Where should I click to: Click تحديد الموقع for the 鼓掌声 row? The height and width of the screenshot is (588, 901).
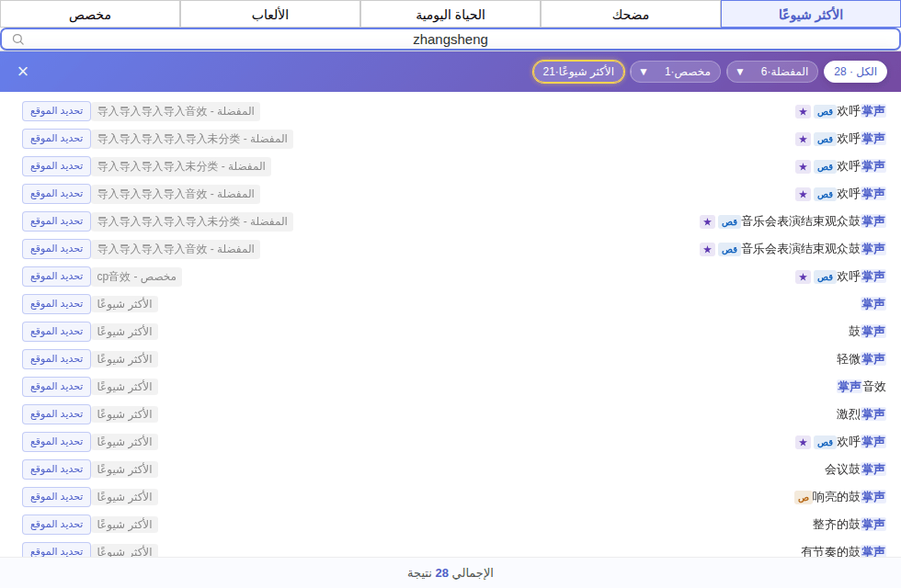coord(56,332)
